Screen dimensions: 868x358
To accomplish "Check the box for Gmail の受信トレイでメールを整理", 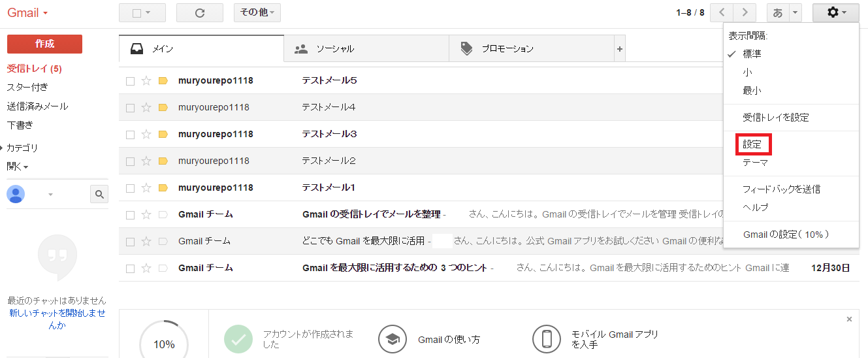I will 130,215.
